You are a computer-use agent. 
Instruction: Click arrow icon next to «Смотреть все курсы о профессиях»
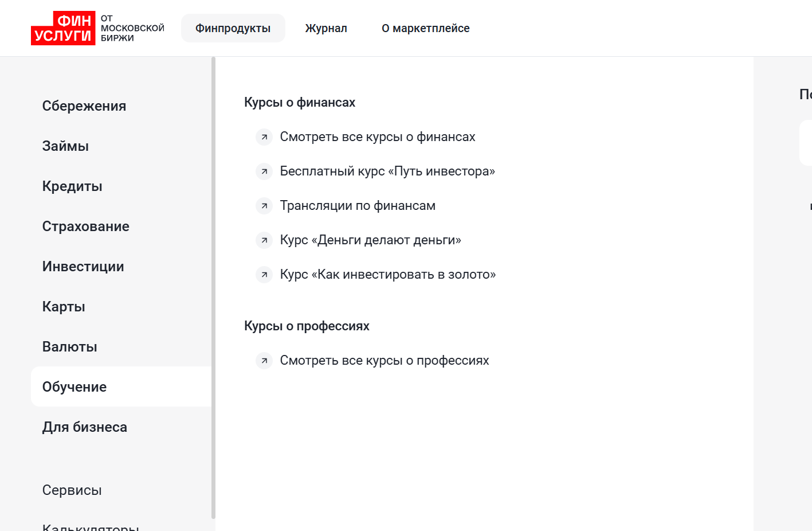pos(264,361)
